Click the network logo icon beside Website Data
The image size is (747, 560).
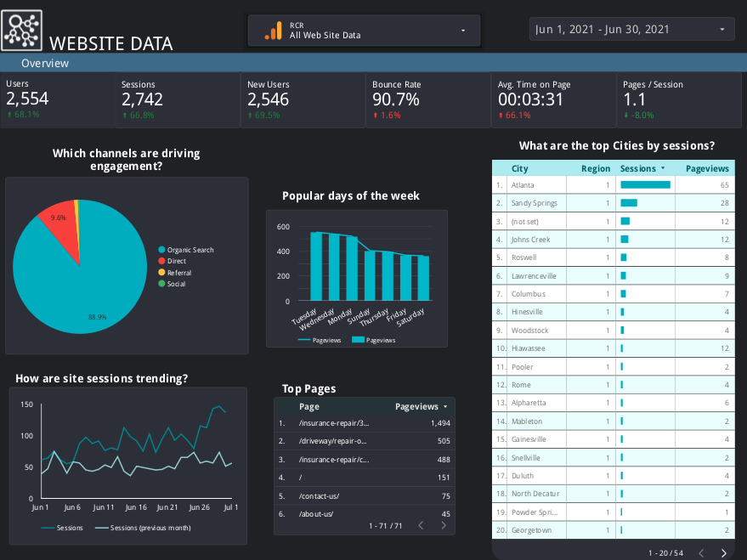click(x=22, y=31)
